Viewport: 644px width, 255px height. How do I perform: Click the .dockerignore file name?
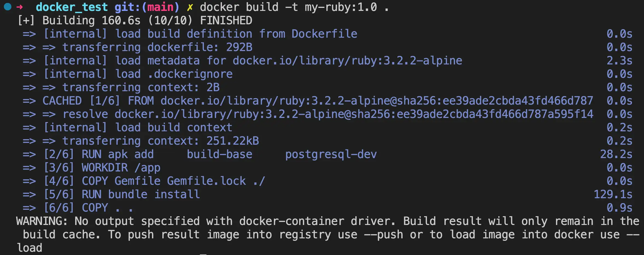point(190,74)
